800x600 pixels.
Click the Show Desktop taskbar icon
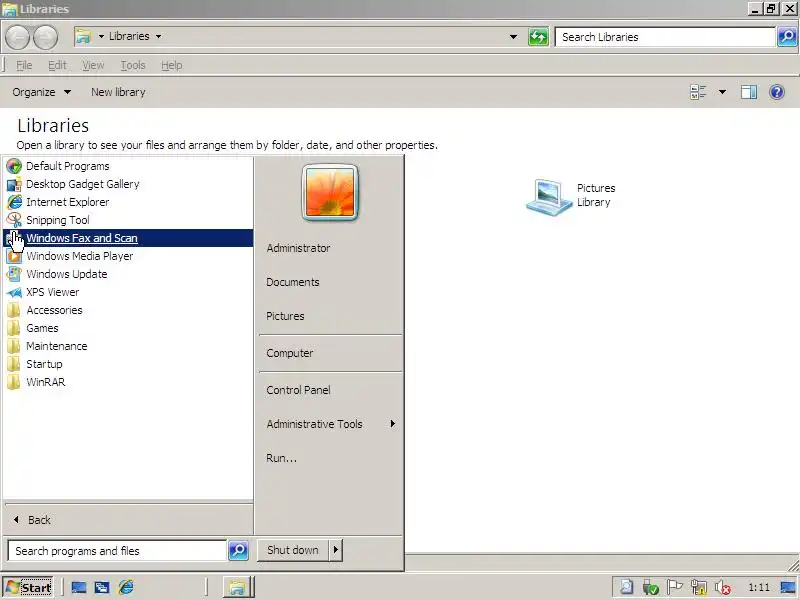click(x=79, y=588)
